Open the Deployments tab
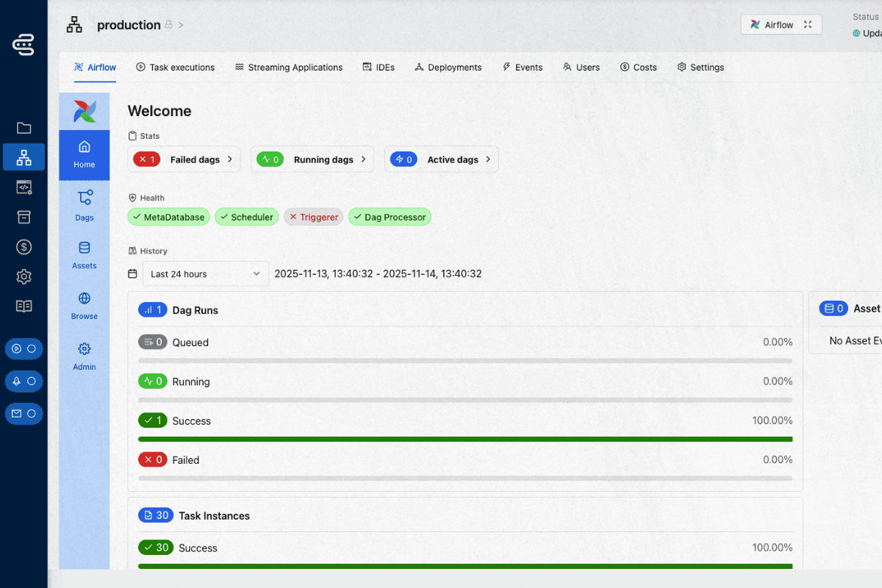 pos(448,67)
